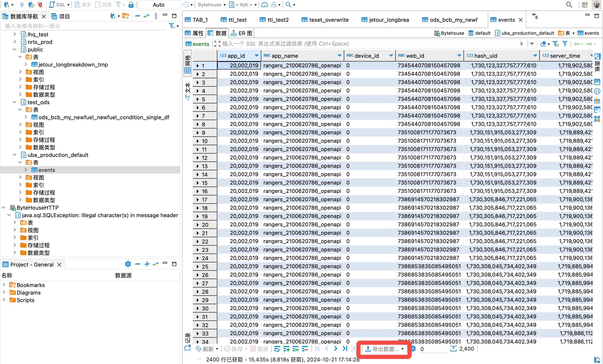
Task: Open the filter history dropdown arrow
Action: tap(532, 44)
